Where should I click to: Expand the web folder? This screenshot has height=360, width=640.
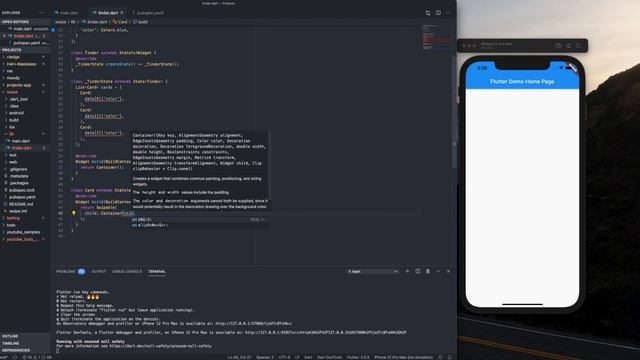tap(13, 162)
